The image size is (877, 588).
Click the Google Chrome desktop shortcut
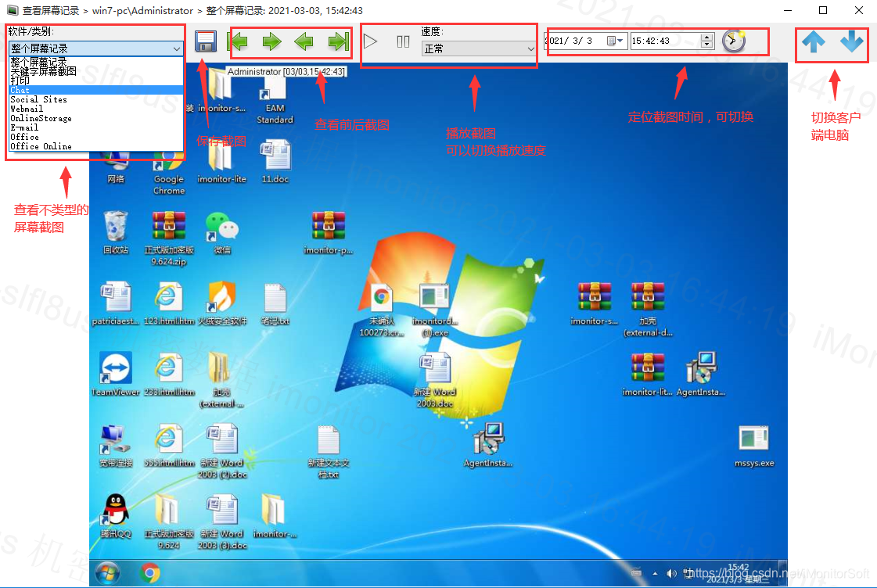[169, 174]
